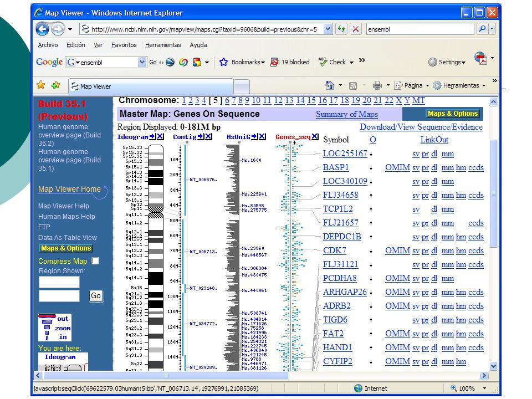Open the Edición menu
The image size is (532, 399).
pyautogui.click(x=76, y=45)
